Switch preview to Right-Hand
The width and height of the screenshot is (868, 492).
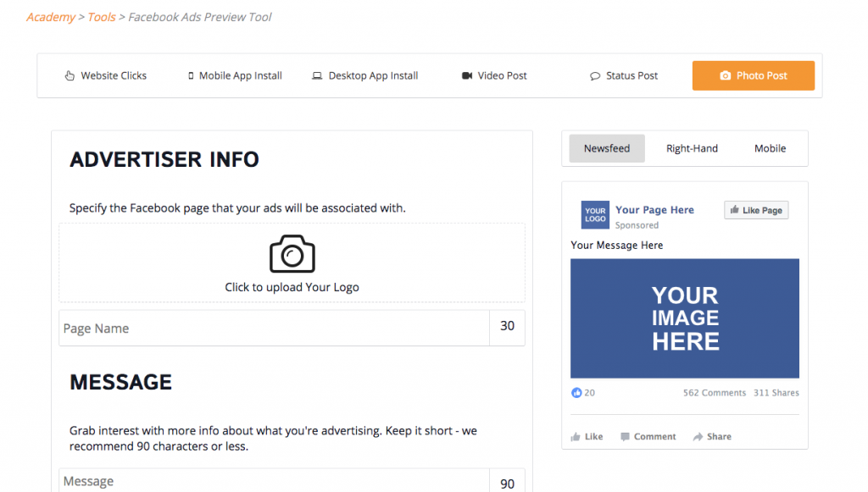click(692, 148)
